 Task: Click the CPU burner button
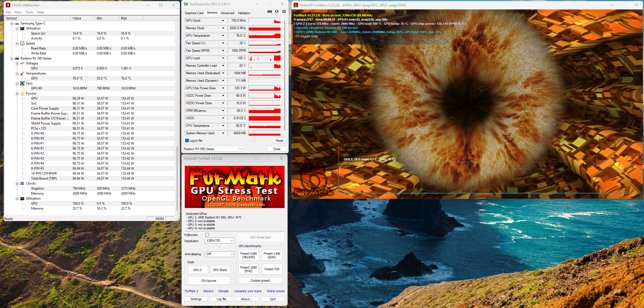[x=209, y=281]
